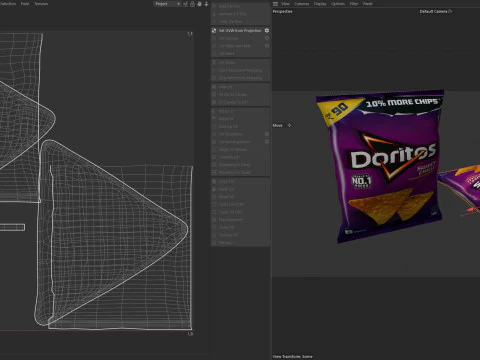Open the viewport Options menu
Viewport: 480px width, 360px height.
click(338, 4)
